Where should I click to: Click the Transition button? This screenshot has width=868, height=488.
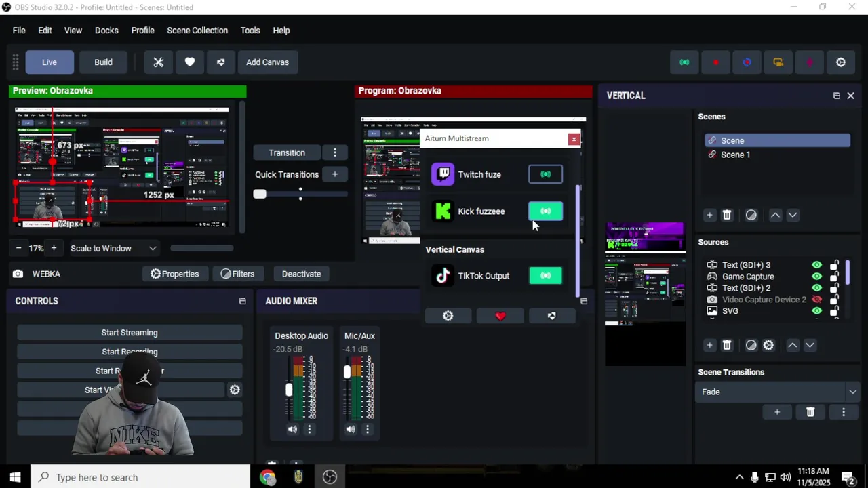287,152
